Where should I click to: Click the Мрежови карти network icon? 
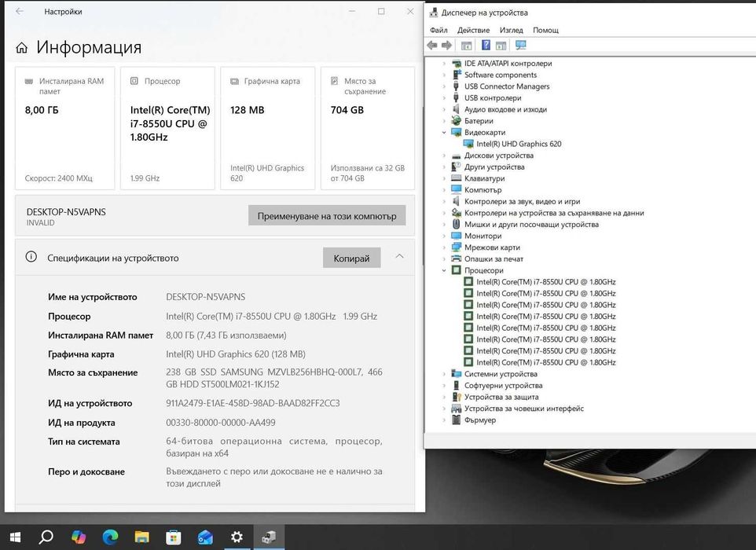pyautogui.click(x=456, y=247)
